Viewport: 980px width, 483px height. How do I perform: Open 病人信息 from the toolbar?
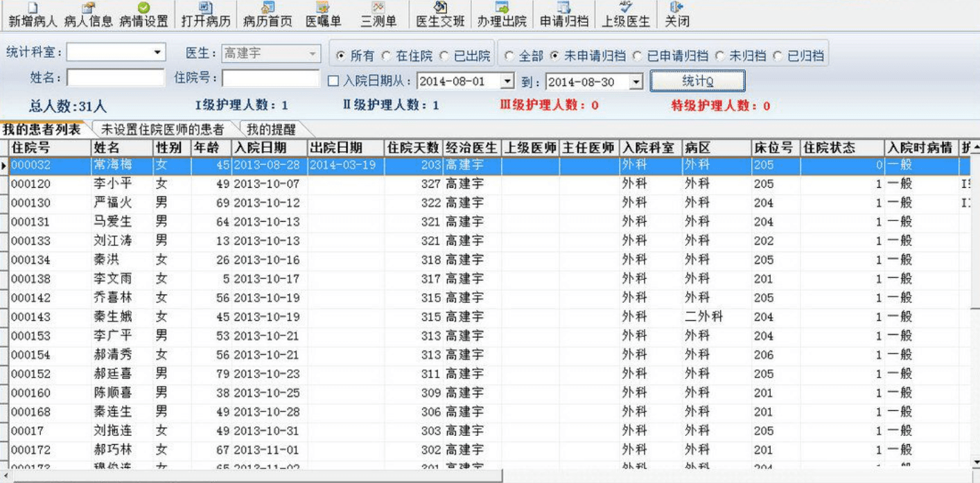[88, 15]
